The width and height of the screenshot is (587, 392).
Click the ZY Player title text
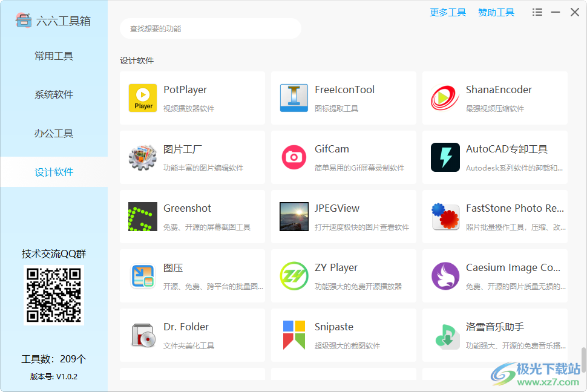336,268
